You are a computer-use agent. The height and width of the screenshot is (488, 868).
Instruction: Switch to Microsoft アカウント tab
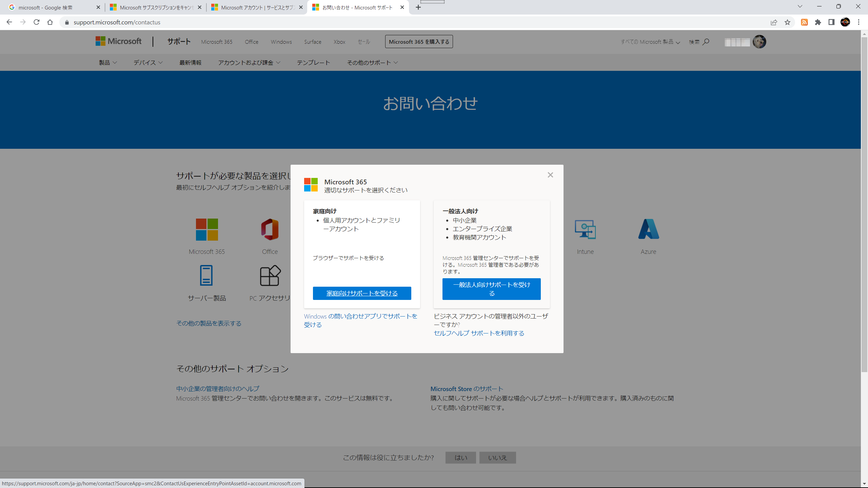[x=257, y=7]
